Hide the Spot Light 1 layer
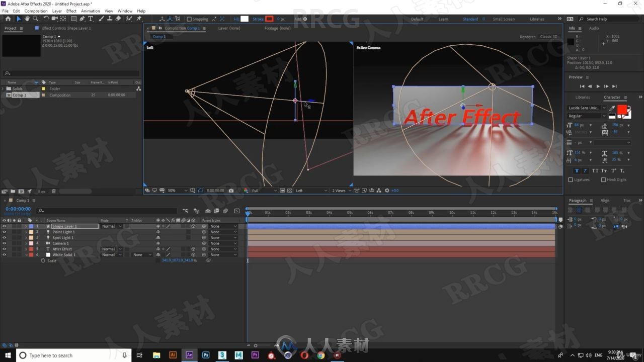The height and width of the screenshot is (362, 644). (4, 237)
